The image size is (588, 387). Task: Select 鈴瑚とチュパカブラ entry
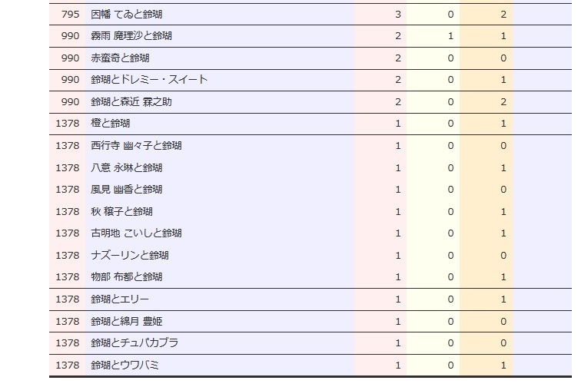click(135, 343)
